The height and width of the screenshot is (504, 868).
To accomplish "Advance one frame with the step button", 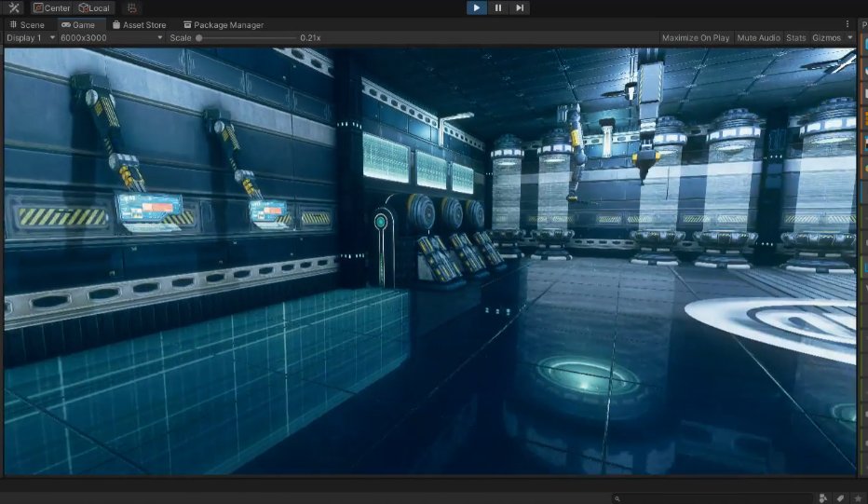I will pos(520,7).
